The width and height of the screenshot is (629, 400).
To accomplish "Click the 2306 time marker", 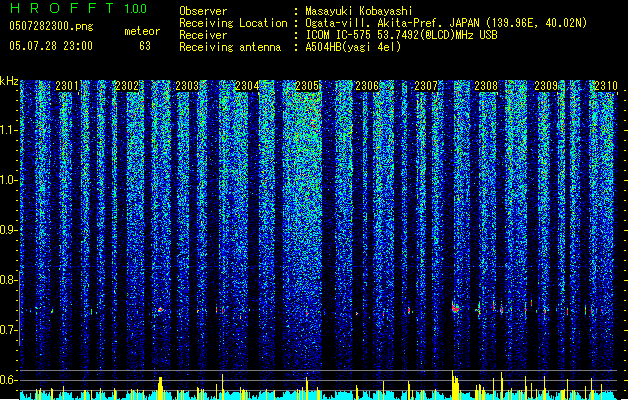I will tap(367, 86).
